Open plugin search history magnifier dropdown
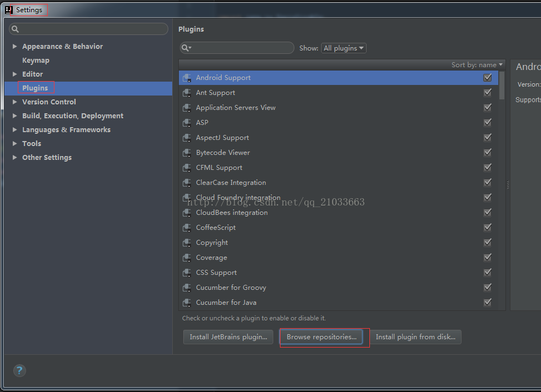541x392 pixels. [186, 48]
